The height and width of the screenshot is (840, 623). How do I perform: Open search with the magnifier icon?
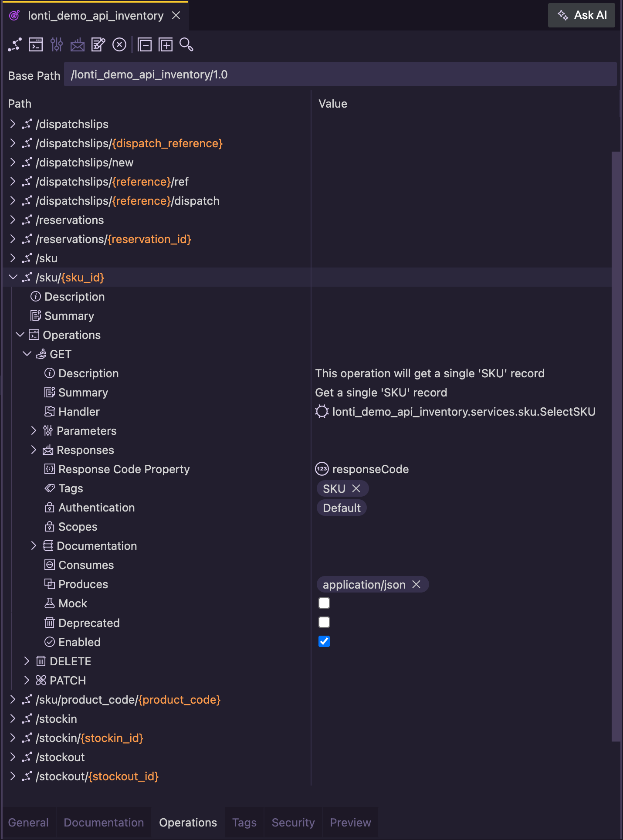186,44
